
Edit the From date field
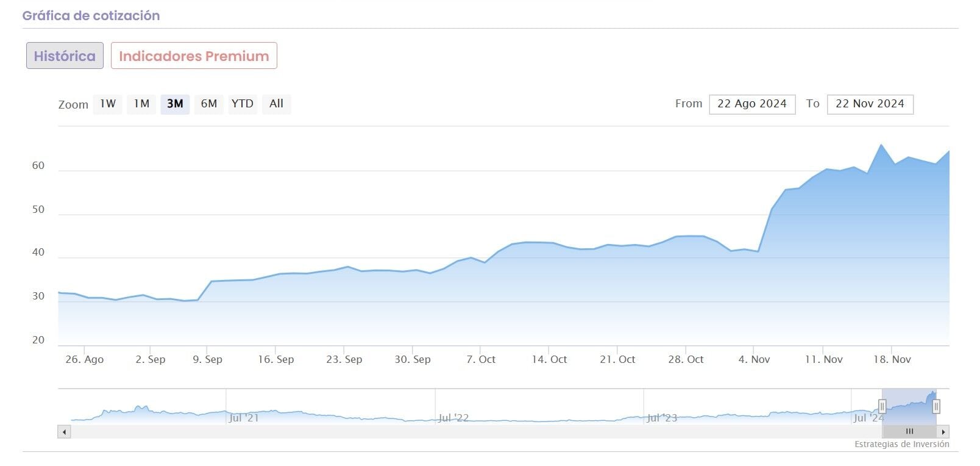752,104
